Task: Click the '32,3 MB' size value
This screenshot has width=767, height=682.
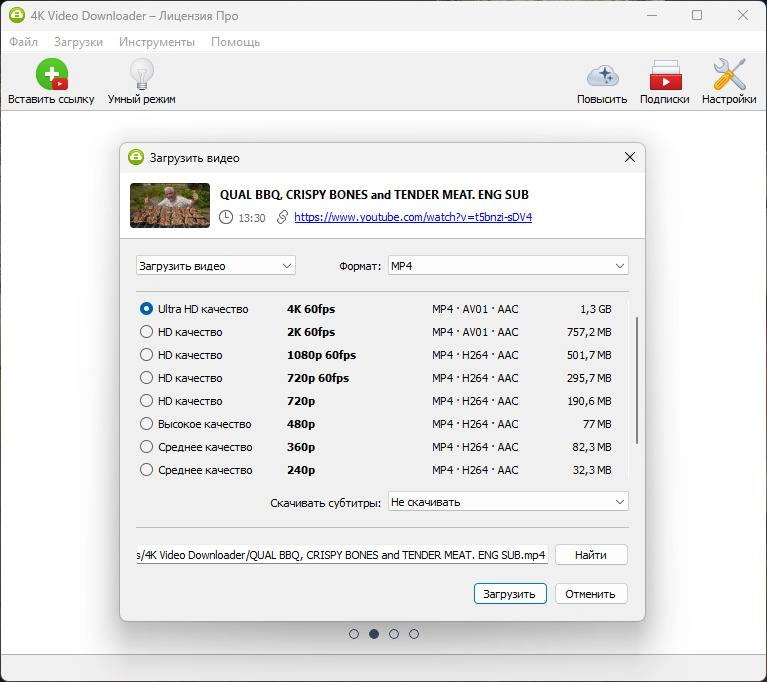Action: click(x=592, y=470)
